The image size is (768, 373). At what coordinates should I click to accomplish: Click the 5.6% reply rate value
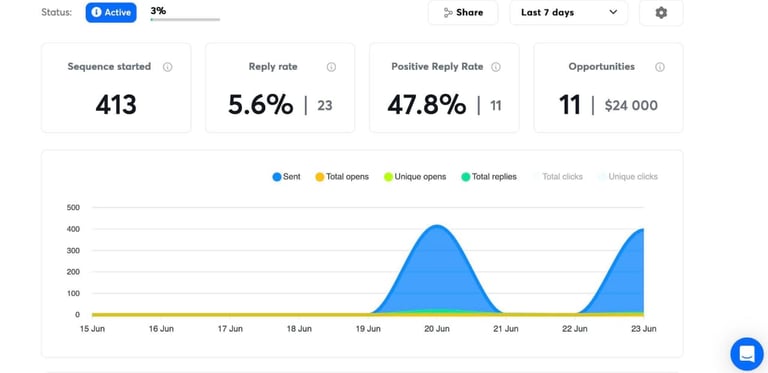tap(261, 105)
